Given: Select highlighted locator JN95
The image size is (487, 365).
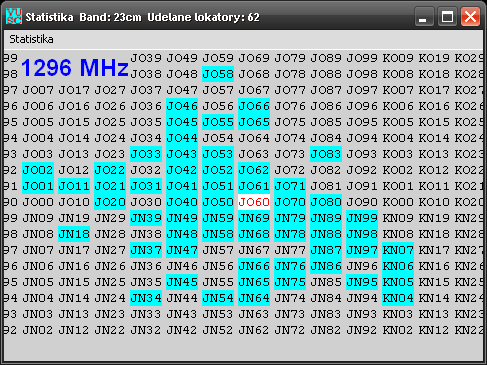Looking at the screenshot, I should click(x=362, y=282).
